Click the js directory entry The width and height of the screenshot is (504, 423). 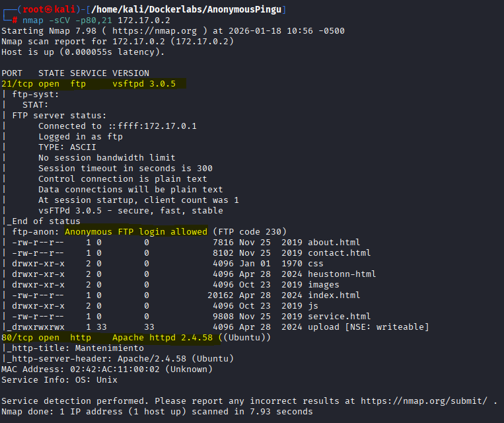pyautogui.click(x=312, y=306)
